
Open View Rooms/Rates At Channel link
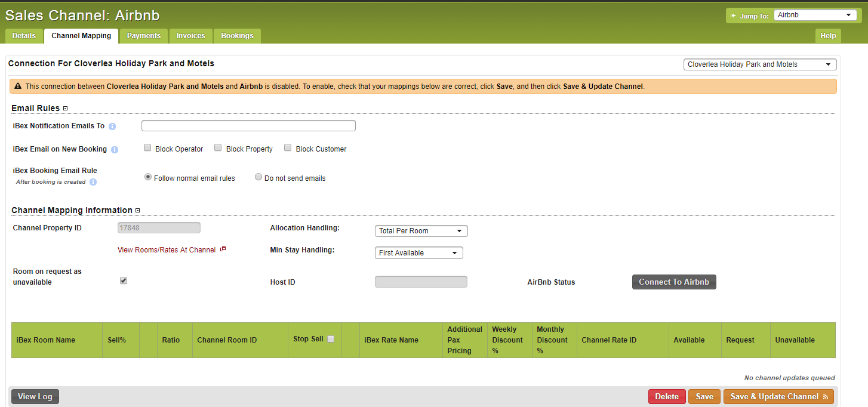(x=167, y=250)
